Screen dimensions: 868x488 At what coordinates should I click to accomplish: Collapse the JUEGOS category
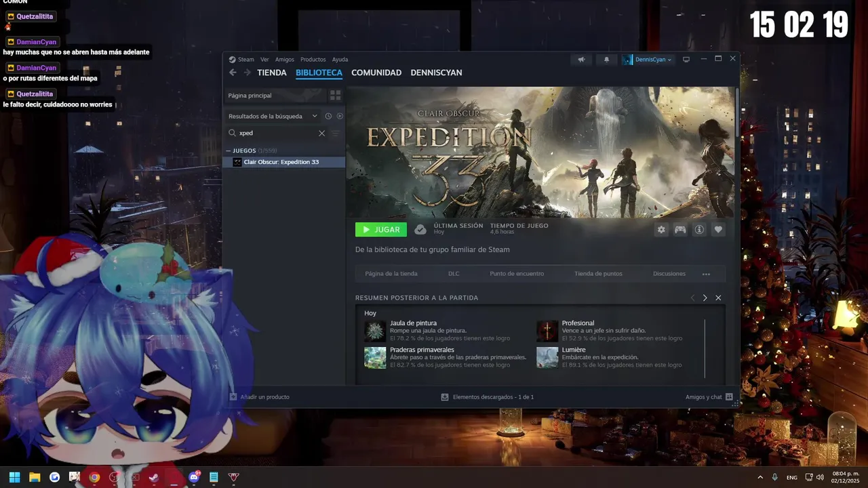point(229,150)
